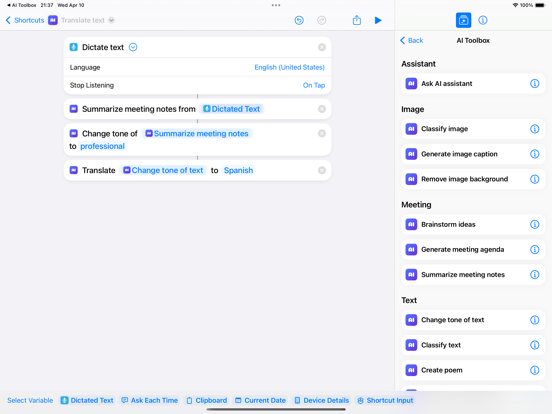Screen dimensions: 552x414
Task: Insert Ask Each Time variable
Action: click(x=150, y=400)
